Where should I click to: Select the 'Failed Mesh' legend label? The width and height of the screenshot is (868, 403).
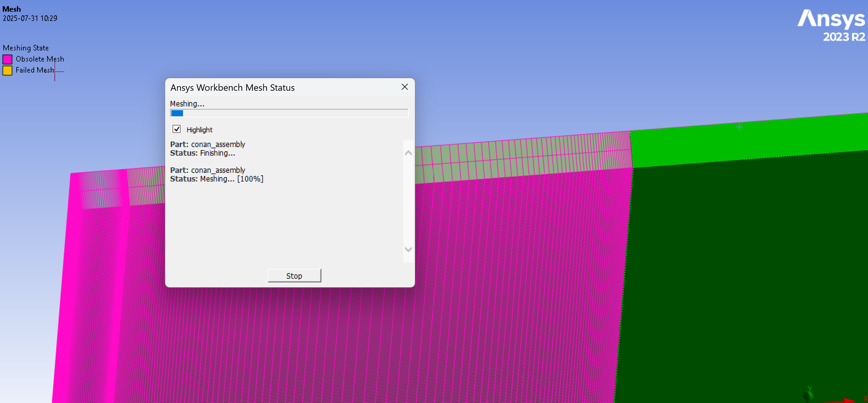tap(35, 70)
